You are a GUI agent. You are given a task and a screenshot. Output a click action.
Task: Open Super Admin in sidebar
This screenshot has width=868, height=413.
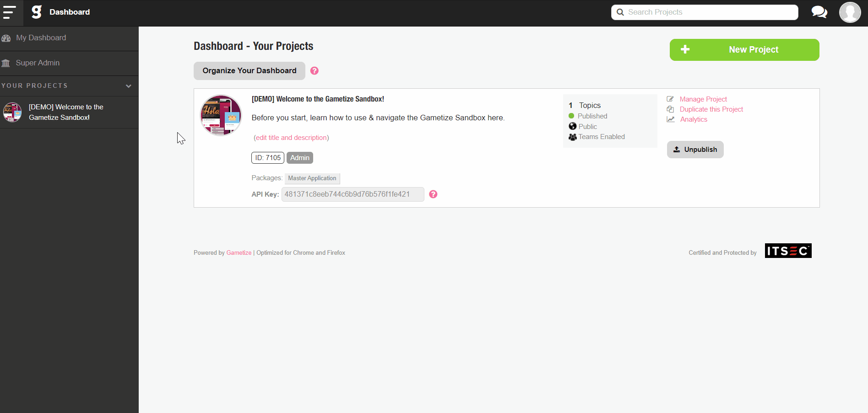click(69, 63)
